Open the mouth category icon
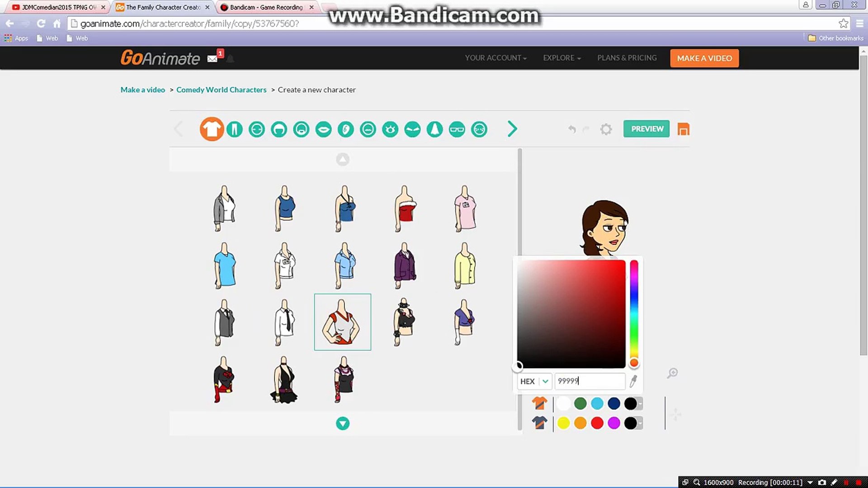The width and height of the screenshot is (868, 488). tap(323, 129)
